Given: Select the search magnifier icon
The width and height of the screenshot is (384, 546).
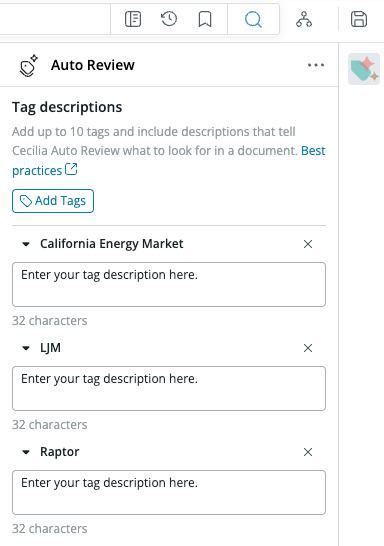Looking at the screenshot, I should (x=253, y=19).
